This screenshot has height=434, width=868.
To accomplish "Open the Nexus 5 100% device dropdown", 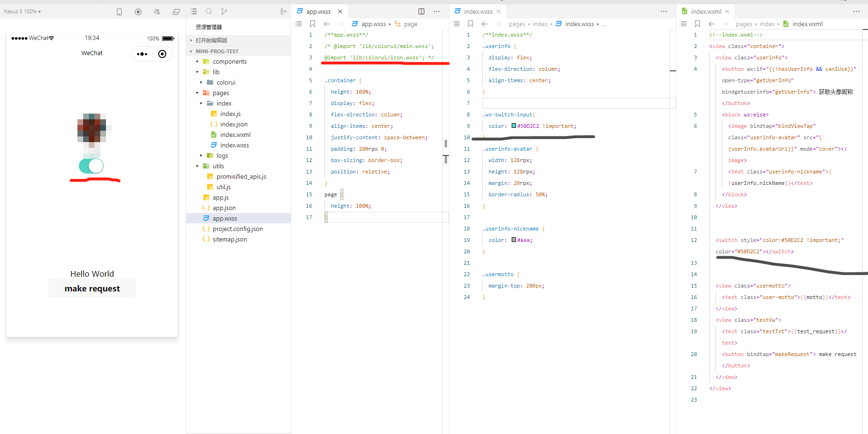I will coord(22,11).
